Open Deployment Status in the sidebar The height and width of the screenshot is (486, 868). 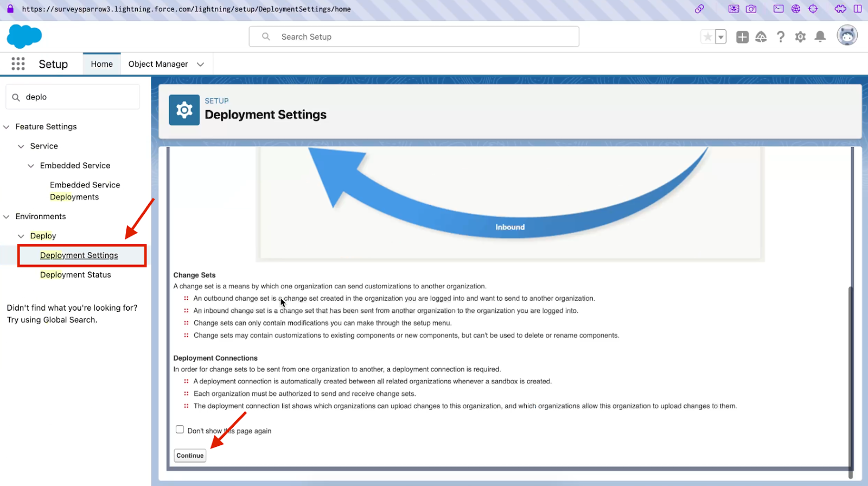[75, 275]
